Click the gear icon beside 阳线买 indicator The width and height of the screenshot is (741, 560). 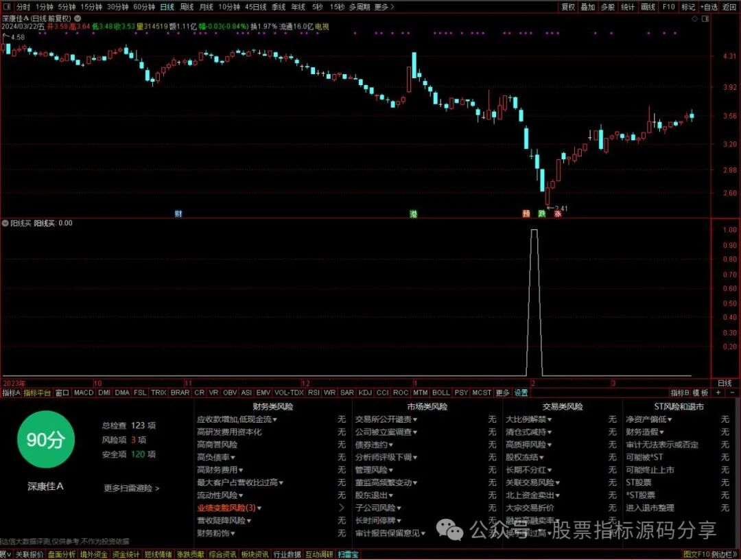tap(5, 223)
